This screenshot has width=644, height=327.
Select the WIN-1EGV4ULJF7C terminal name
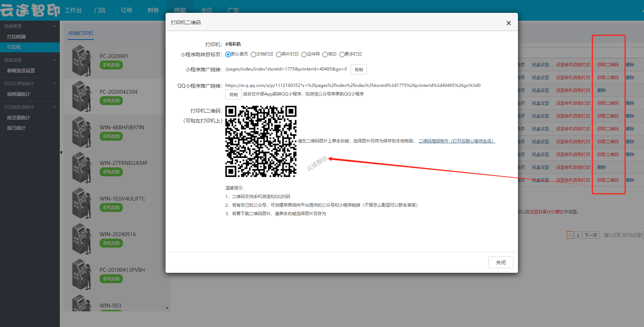pos(122,199)
